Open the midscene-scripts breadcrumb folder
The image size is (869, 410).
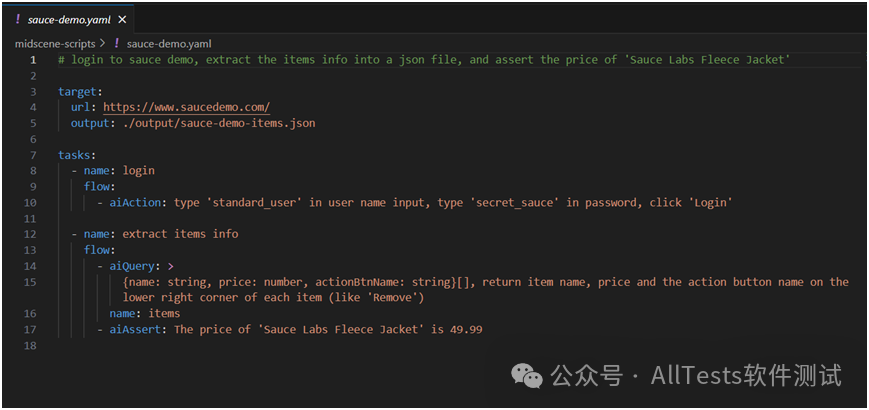(55, 44)
